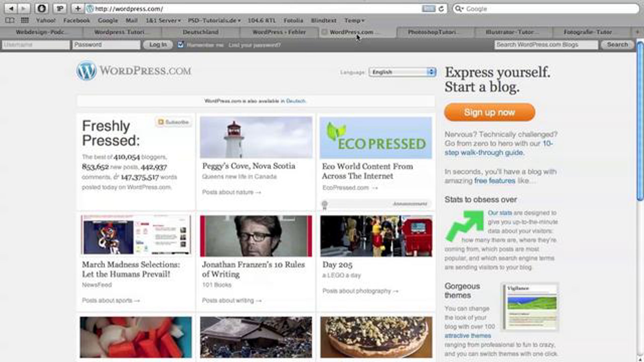Viewport: 644px width, 362px height.
Task: Click the round O toolbar button
Action: (42, 9)
